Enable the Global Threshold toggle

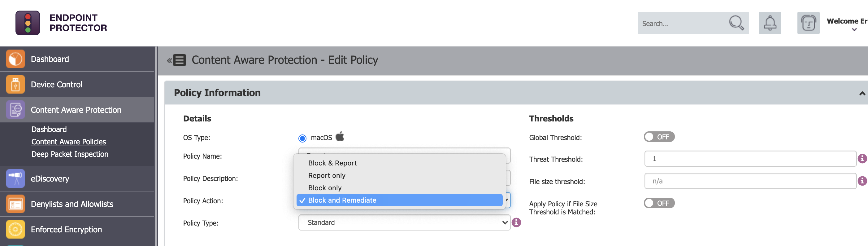coord(659,137)
